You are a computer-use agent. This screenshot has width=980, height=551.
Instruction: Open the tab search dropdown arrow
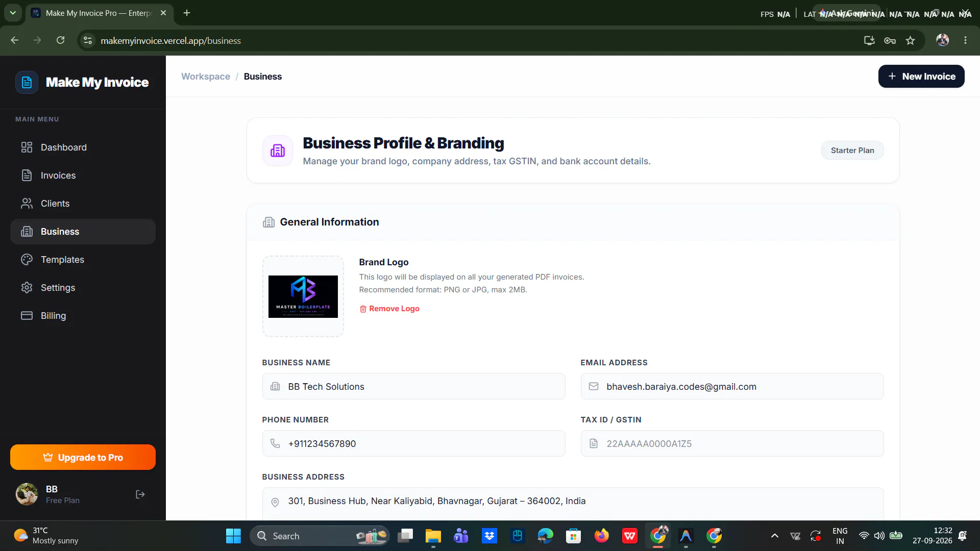[13, 13]
